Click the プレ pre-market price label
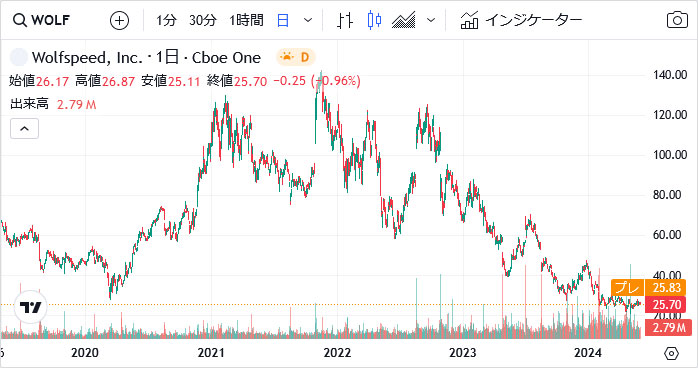 (x=628, y=287)
